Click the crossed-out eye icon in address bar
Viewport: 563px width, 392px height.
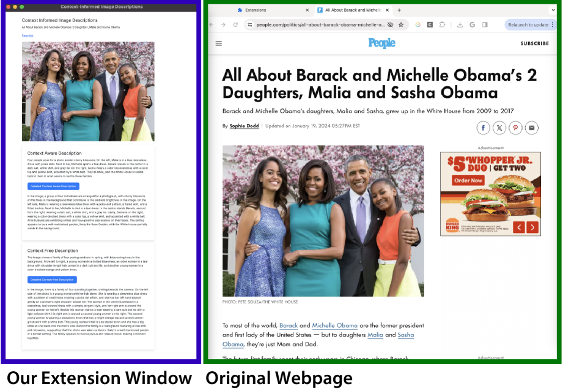pyautogui.click(x=390, y=25)
